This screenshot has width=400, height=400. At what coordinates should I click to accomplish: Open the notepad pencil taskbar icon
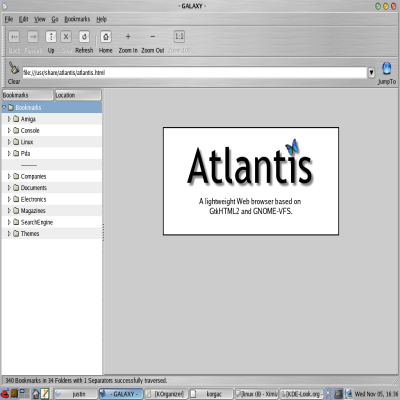(x=45, y=394)
